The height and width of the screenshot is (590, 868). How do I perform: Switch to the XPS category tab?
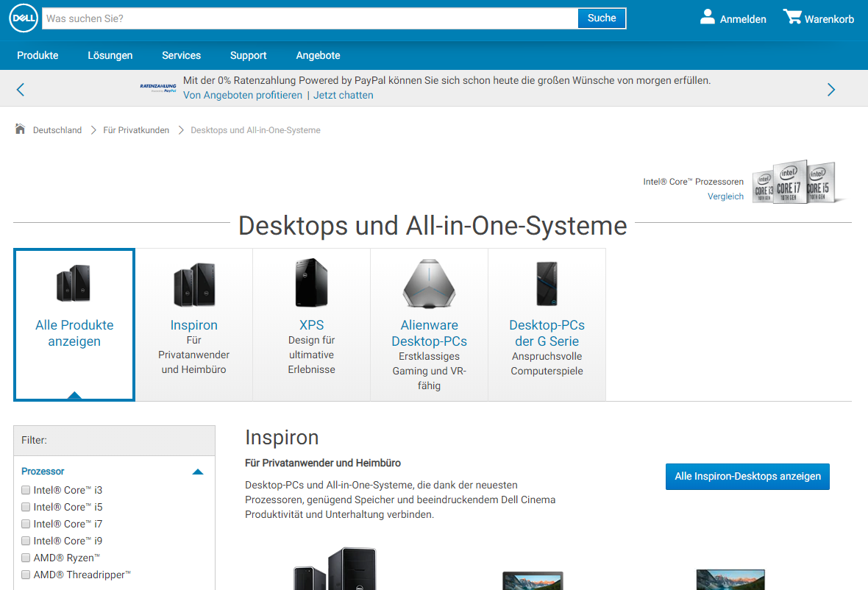[x=312, y=325]
